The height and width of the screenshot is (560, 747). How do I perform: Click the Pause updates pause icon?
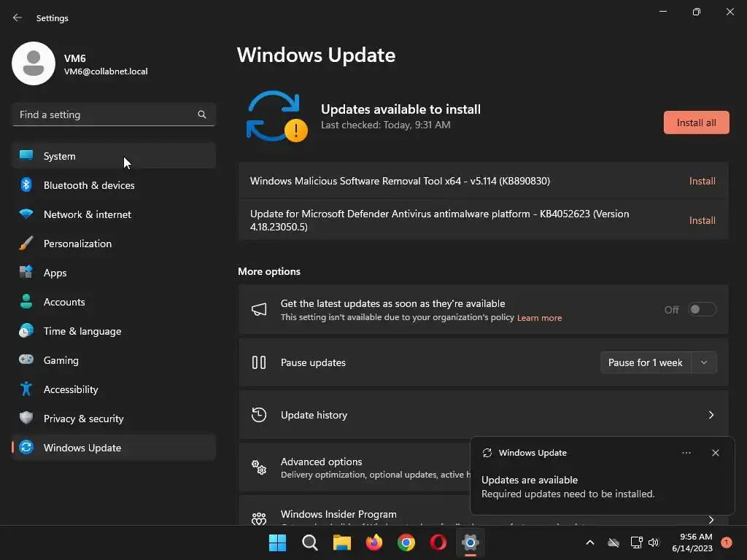pos(259,362)
